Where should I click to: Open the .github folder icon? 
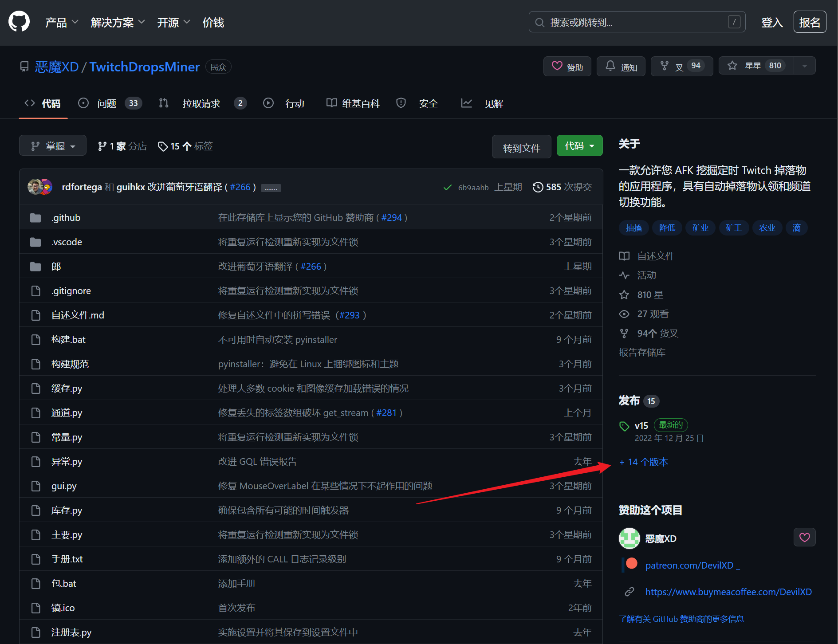click(x=35, y=217)
